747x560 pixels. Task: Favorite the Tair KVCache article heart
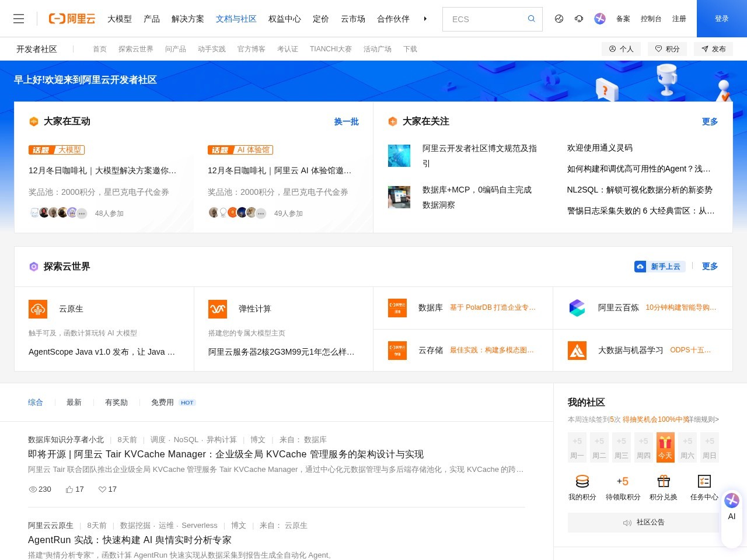coord(102,489)
